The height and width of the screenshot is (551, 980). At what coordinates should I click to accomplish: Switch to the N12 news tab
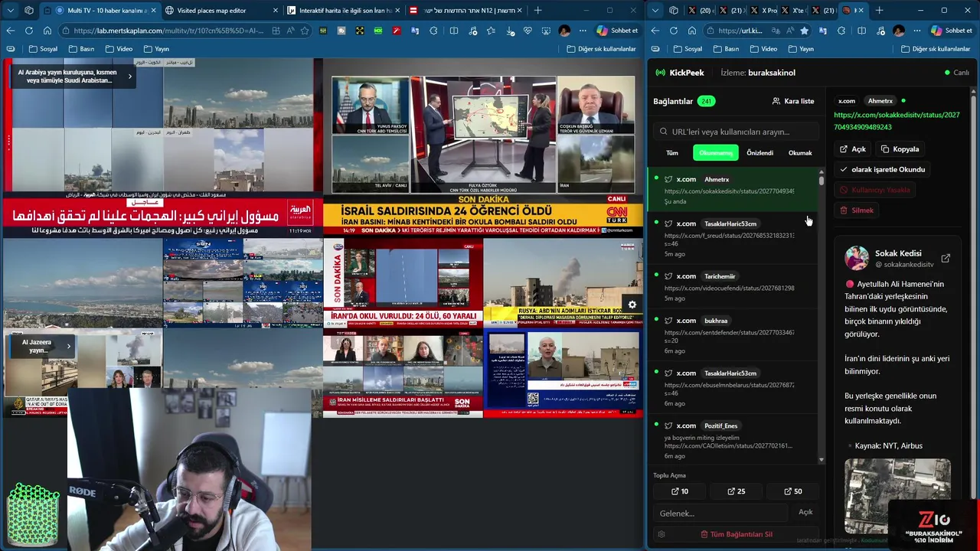(x=465, y=11)
